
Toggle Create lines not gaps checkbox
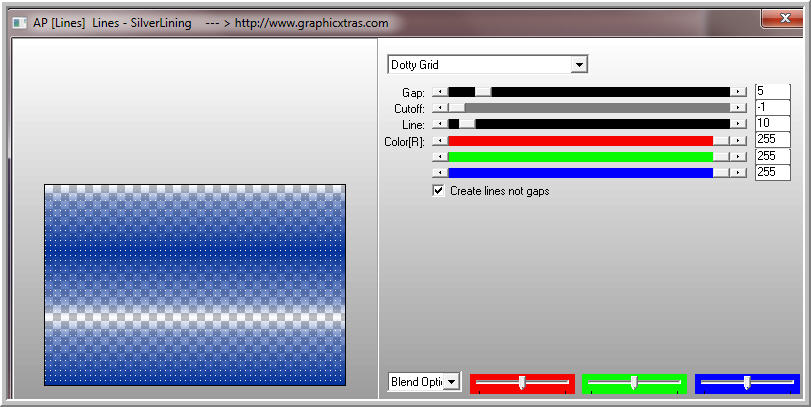click(439, 191)
